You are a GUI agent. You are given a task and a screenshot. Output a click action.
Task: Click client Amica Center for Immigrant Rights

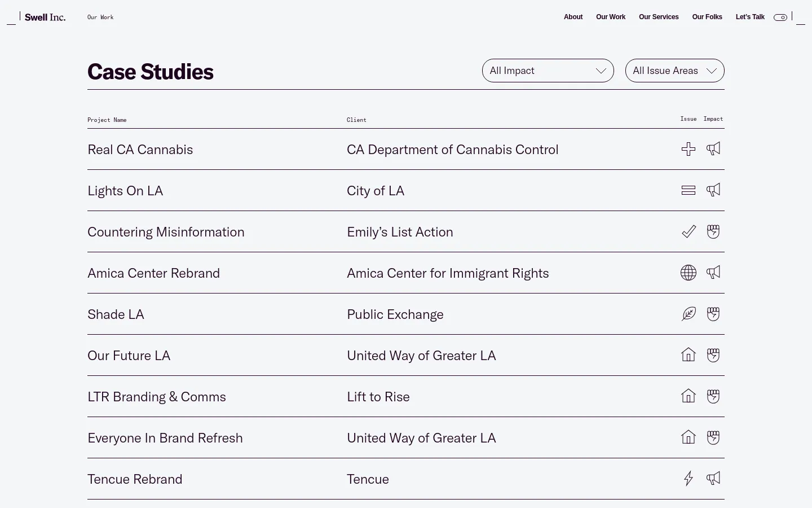(x=448, y=273)
